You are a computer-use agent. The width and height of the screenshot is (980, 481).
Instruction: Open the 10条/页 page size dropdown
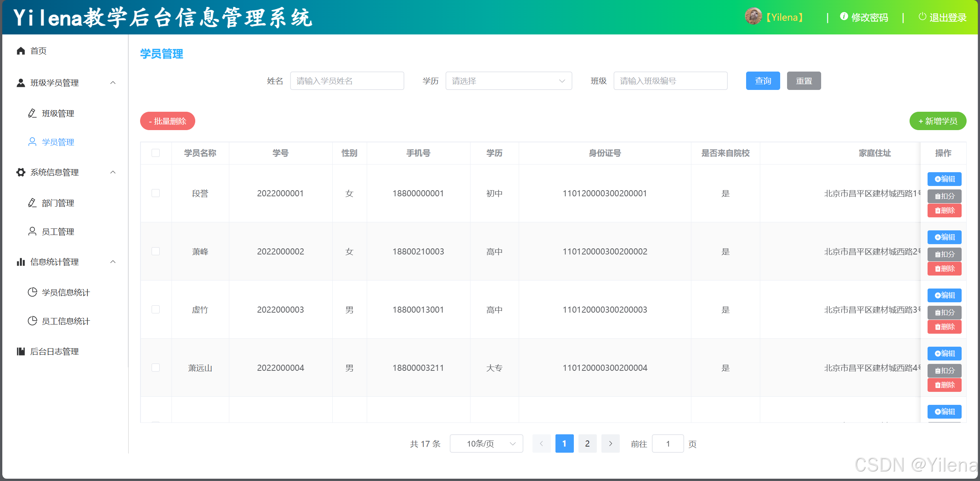pyautogui.click(x=486, y=443)
